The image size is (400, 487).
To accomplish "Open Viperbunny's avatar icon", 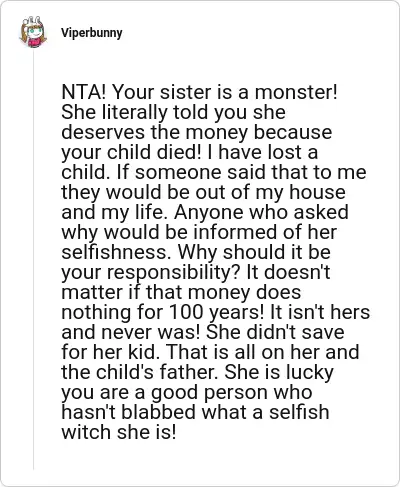I will [x=33, y=32].
